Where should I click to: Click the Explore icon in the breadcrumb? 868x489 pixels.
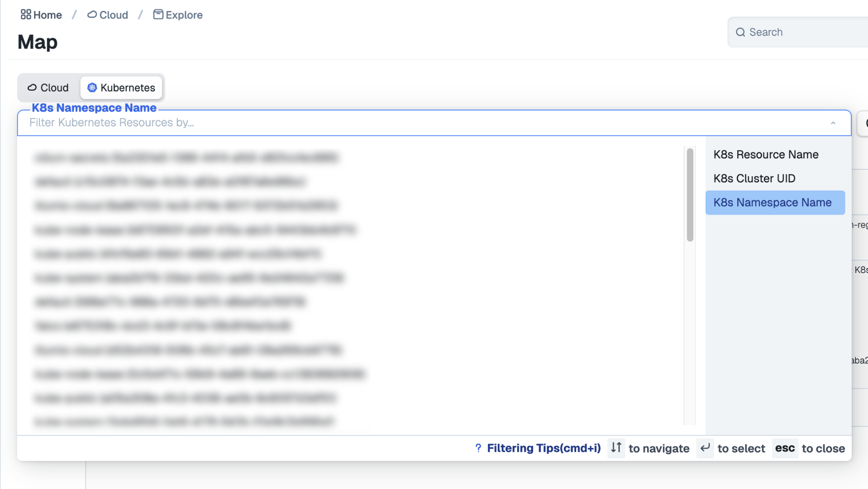pyautogui.click(x=158, y=14)
